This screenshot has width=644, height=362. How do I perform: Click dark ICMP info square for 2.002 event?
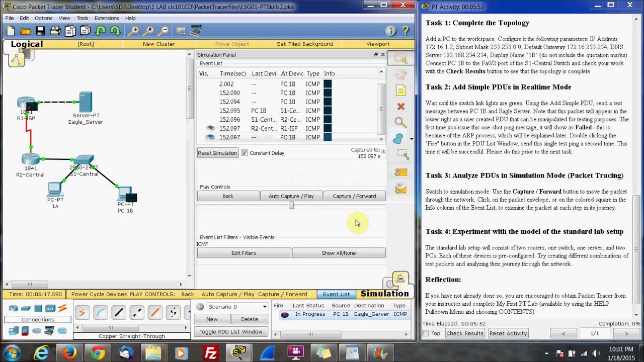[x=328, y=84]
